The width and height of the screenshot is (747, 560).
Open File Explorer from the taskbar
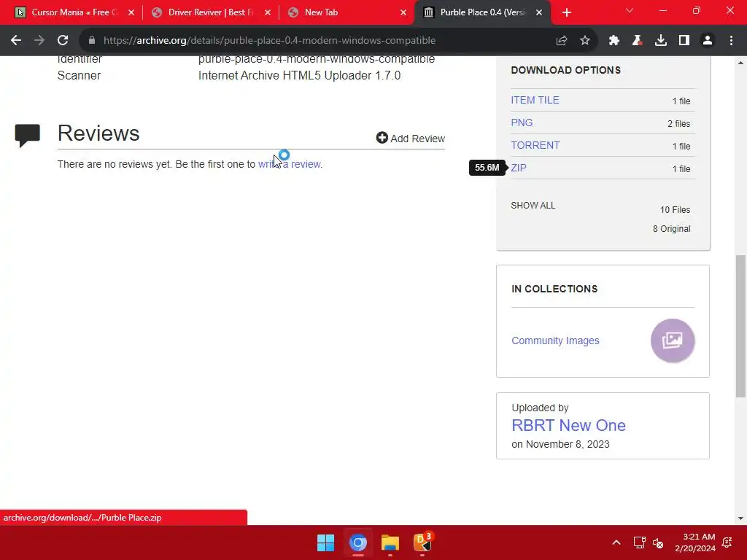tap(390, 542)
